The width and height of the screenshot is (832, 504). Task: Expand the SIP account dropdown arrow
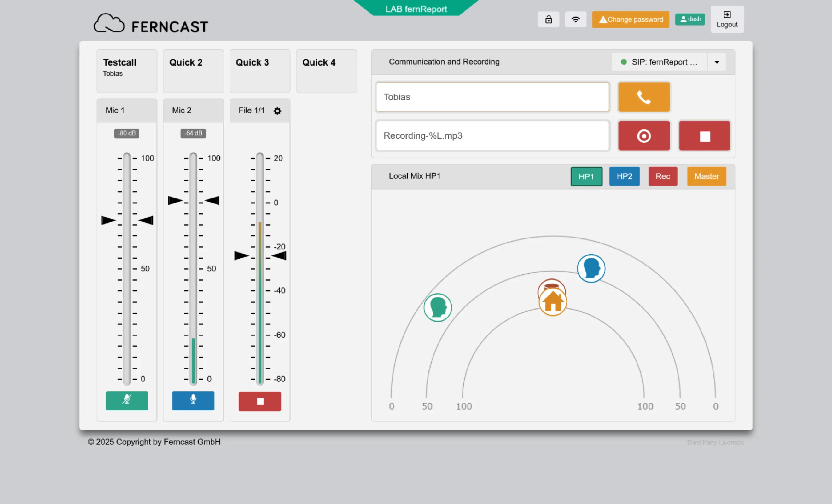[717, 62]
